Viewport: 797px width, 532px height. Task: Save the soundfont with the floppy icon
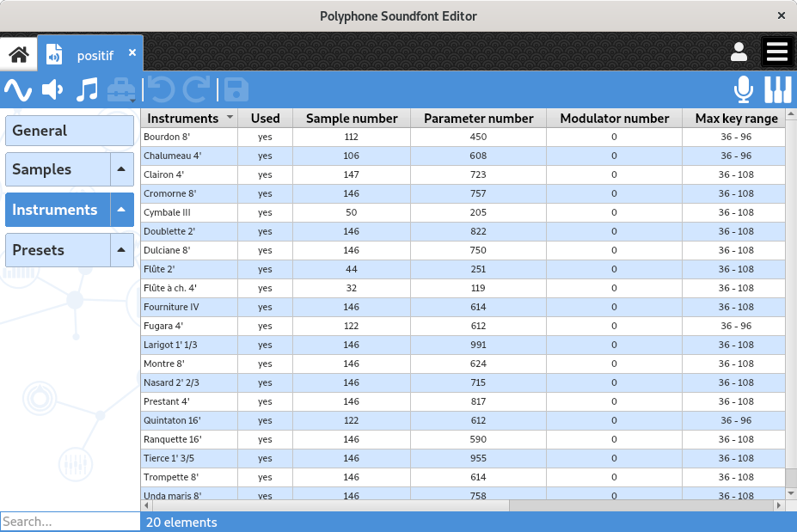(236, 90)
